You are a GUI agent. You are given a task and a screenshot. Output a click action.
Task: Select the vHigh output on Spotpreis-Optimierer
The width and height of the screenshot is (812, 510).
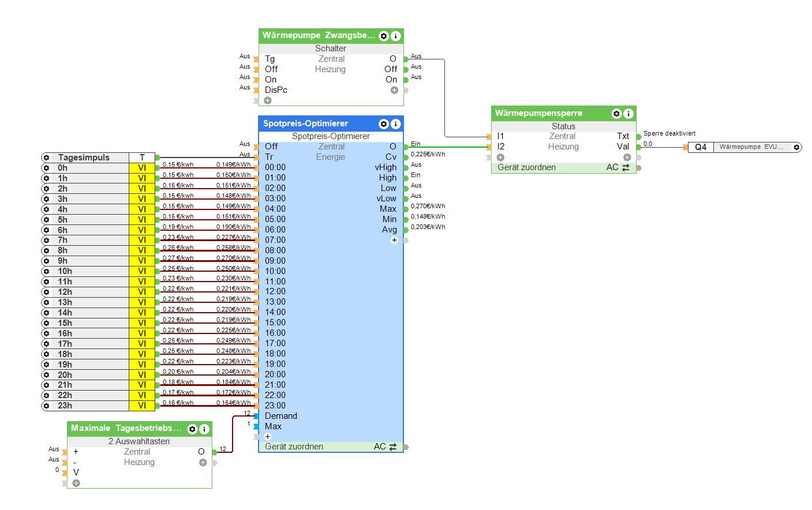coord(386,167)
